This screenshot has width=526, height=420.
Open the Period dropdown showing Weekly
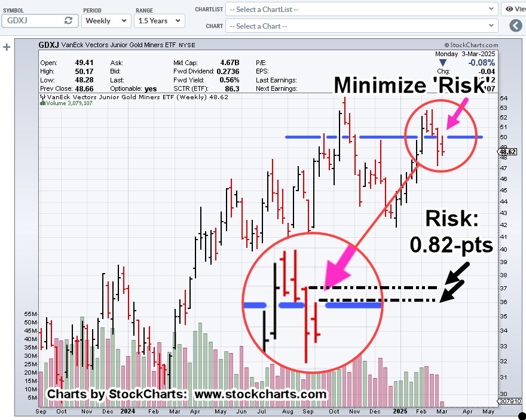(106, 20)
